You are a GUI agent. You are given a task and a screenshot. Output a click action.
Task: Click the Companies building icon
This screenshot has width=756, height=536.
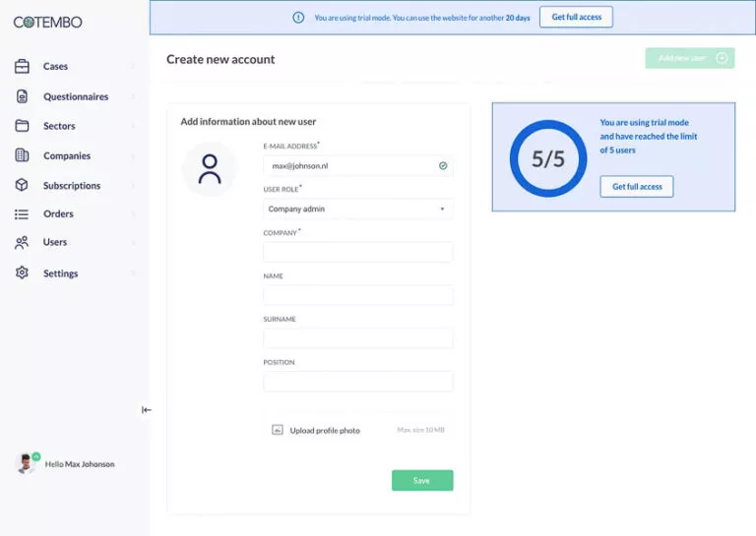click(22, 155)
